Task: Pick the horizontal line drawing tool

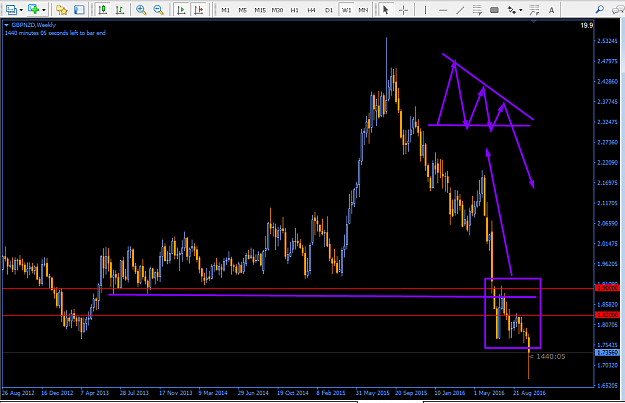Action: tap(443, 10)
